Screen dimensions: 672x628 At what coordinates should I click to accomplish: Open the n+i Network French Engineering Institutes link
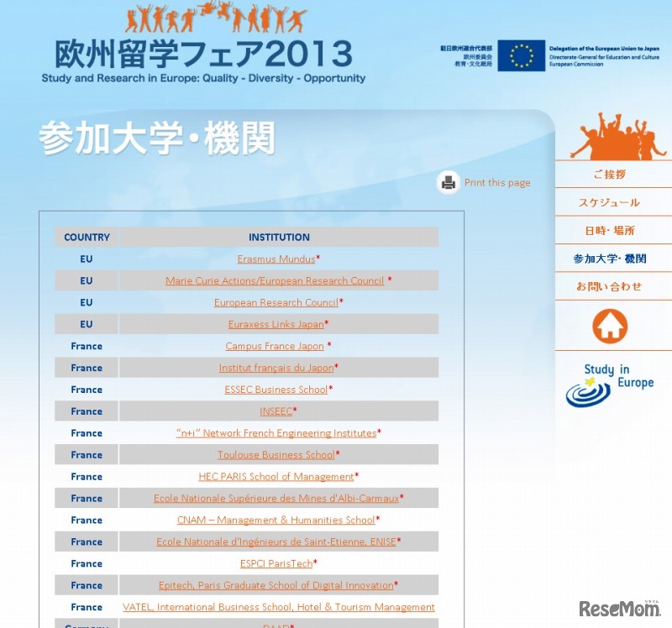click(276, 433)
